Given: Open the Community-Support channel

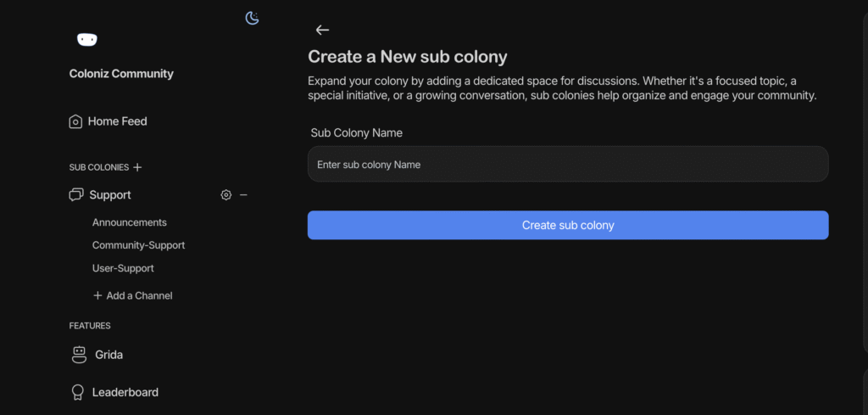Looking at the screenshot, I should [138, 245].
